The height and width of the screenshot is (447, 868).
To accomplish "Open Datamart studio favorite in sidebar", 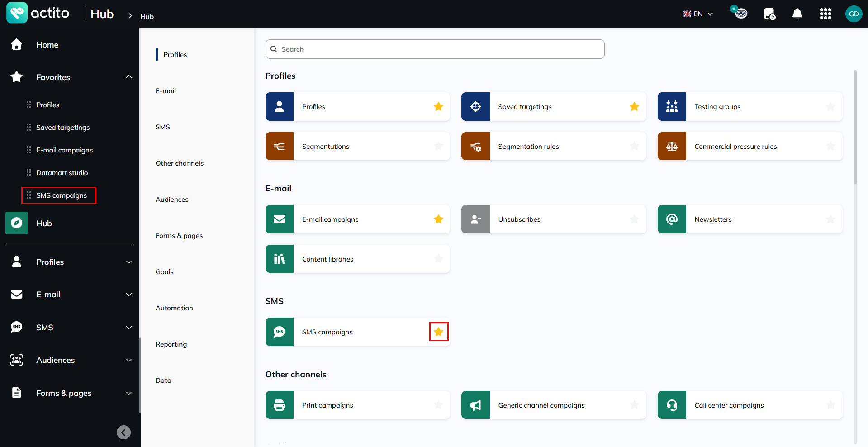I will point(62,173).
